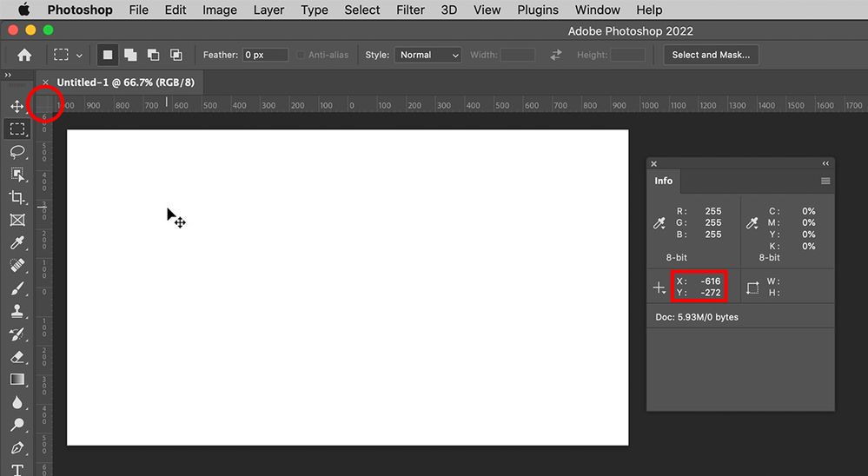The image size is (868, 476).
Task: Select the Dodge tool
Action: (x=17, y=425)
